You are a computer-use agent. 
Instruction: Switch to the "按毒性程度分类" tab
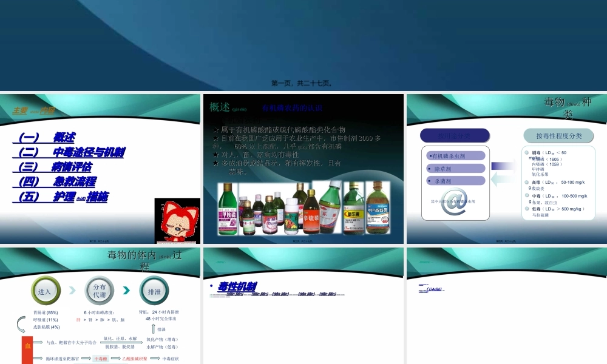[x=559, y=136]
